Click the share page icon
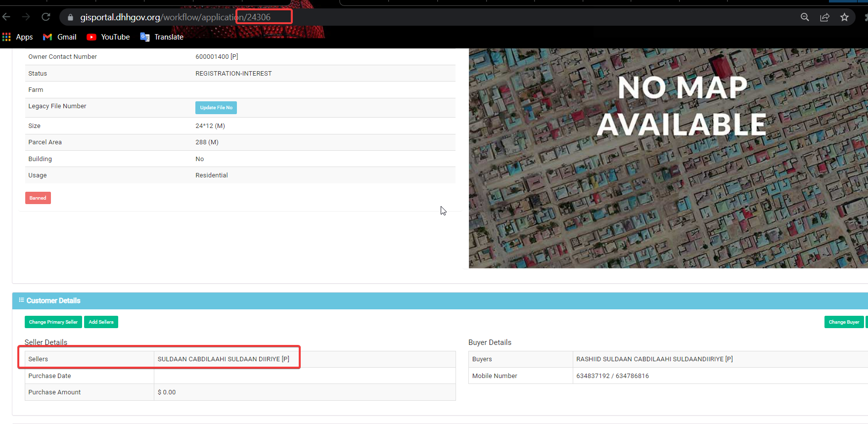Viewport: 868px width, 424px height. [824, 17]
